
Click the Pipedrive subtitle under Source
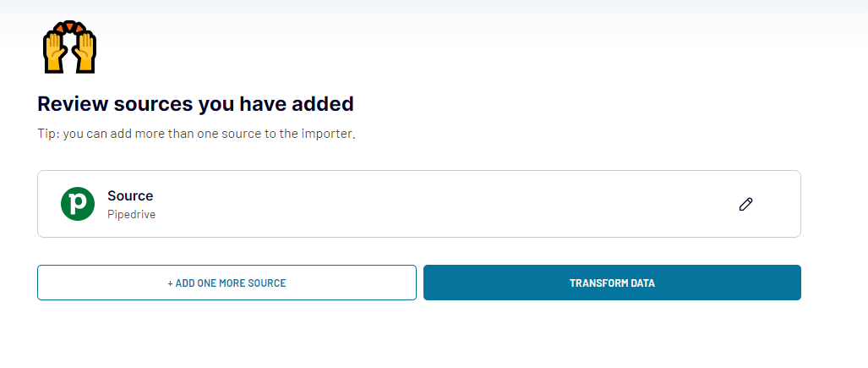[131, 215]
